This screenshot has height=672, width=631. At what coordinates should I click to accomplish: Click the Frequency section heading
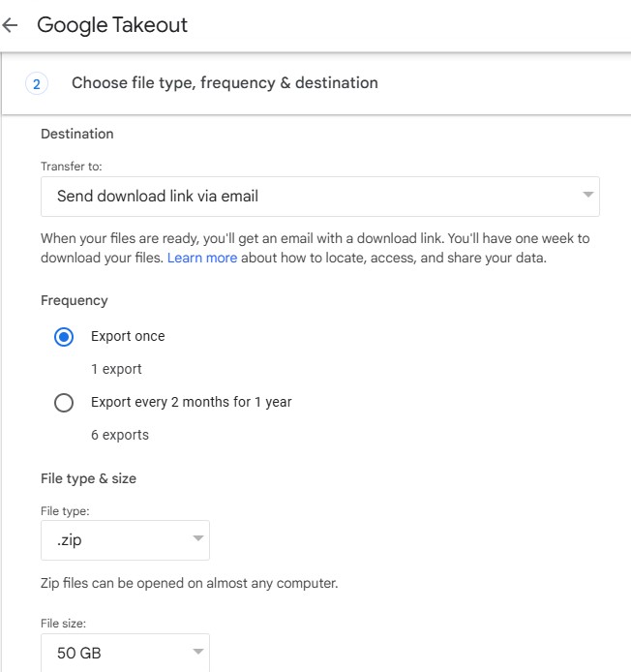point(75,300)
